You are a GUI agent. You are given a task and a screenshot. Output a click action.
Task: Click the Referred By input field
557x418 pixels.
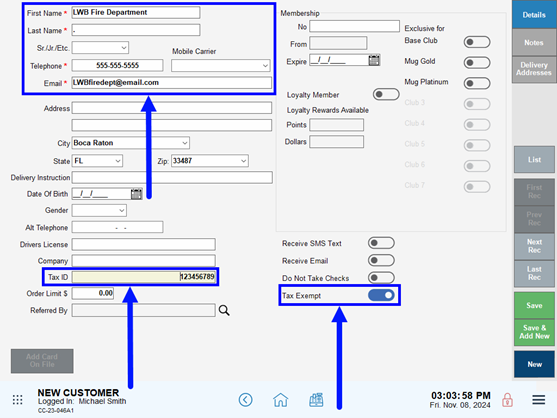[144, 310]
